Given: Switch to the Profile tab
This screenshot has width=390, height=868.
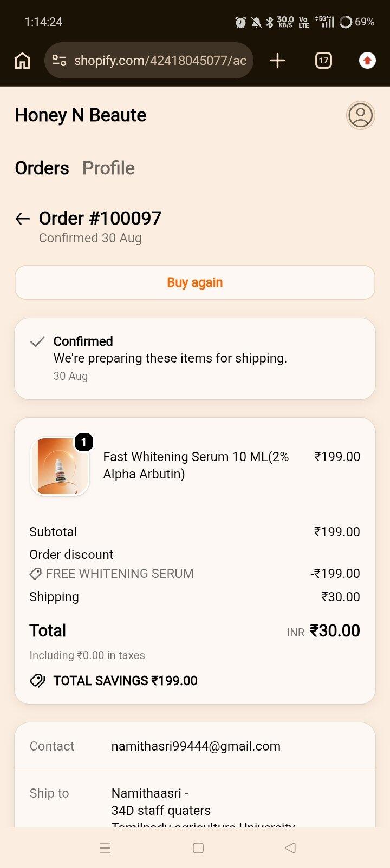Looking at the screenshot, I should pyautogui.click(x=108, y=168).
